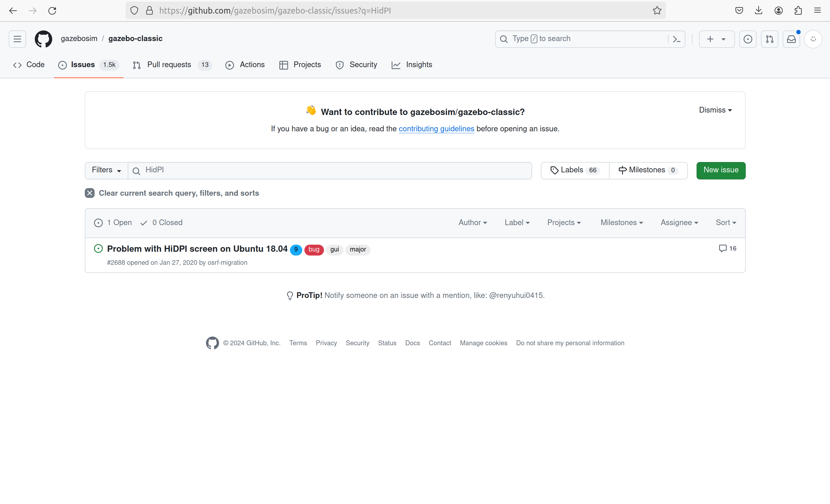Image resolution: width=830 pixels, height=504 pixels.
Task: Click the red bug label
Action: tap(314, 249)
